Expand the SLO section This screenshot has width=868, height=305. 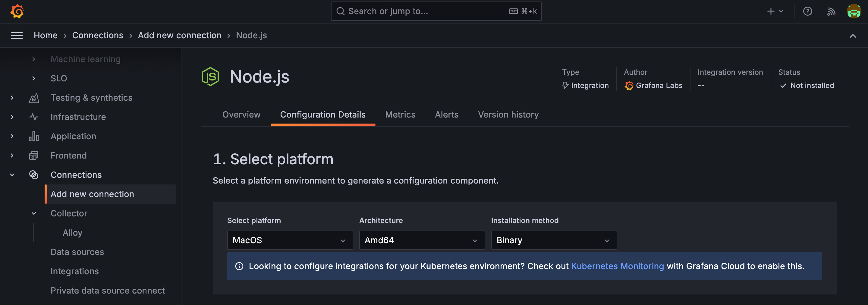34,78
